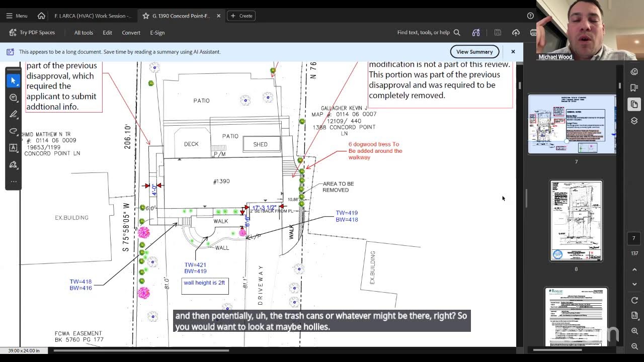Image resolution: width=644 pixels, height=362 pixels.
Task: Select the Draw freehand tool
Action: (x=14, y=131)
